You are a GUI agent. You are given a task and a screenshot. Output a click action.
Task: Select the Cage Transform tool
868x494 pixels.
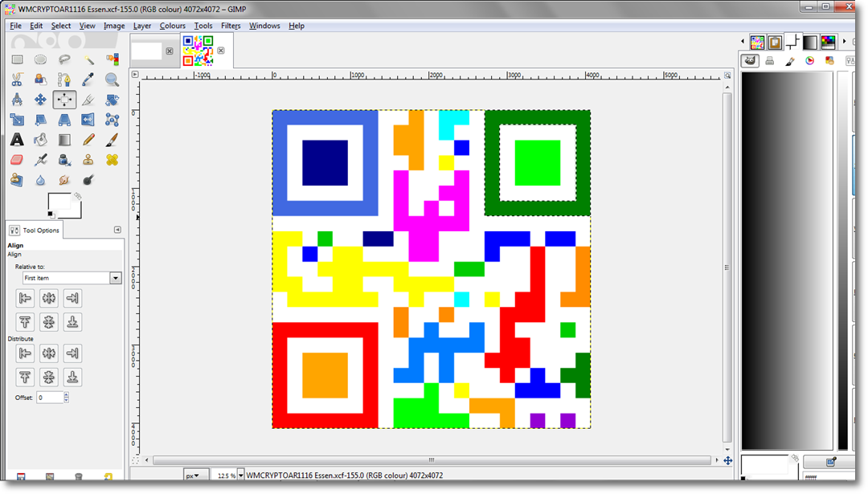point(112,120)
